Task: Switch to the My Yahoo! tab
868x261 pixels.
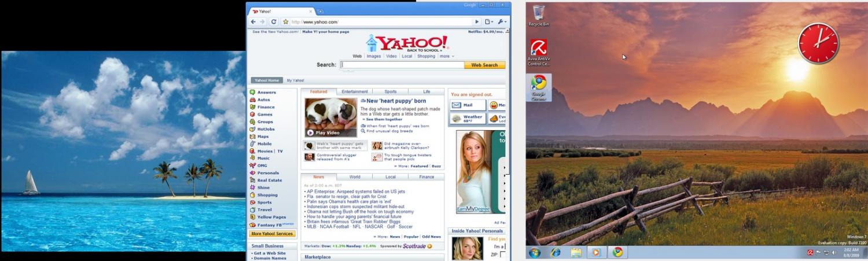Action: pos(295,80)
